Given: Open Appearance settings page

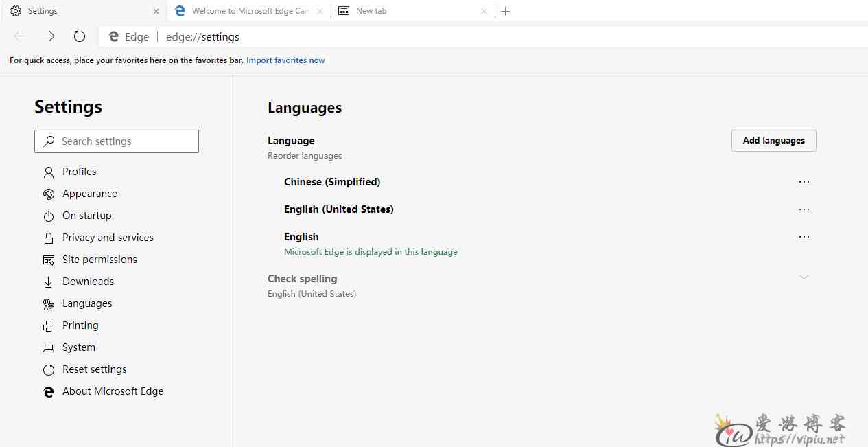Looking at the screenshot, I should click(x=90, y=194).
